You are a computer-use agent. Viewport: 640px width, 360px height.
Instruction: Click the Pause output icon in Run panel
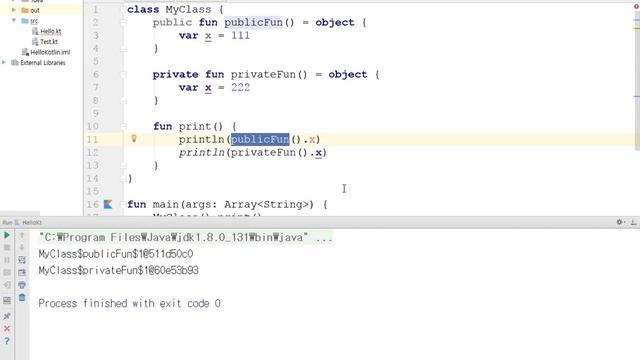(7, 260)
